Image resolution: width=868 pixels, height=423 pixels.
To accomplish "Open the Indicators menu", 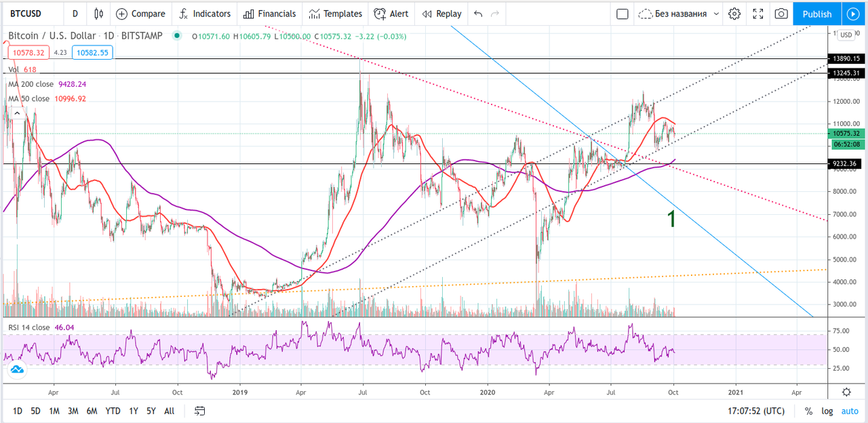I will tap(204, 14).
